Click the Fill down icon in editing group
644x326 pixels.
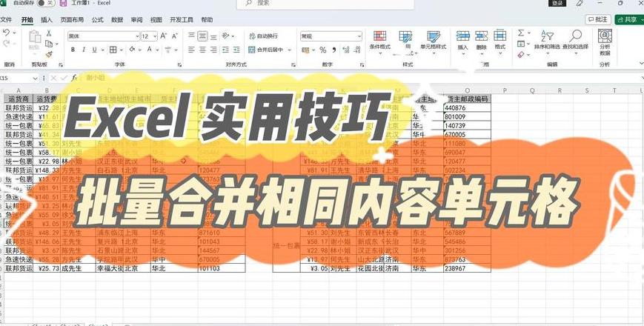click(521, 44)
